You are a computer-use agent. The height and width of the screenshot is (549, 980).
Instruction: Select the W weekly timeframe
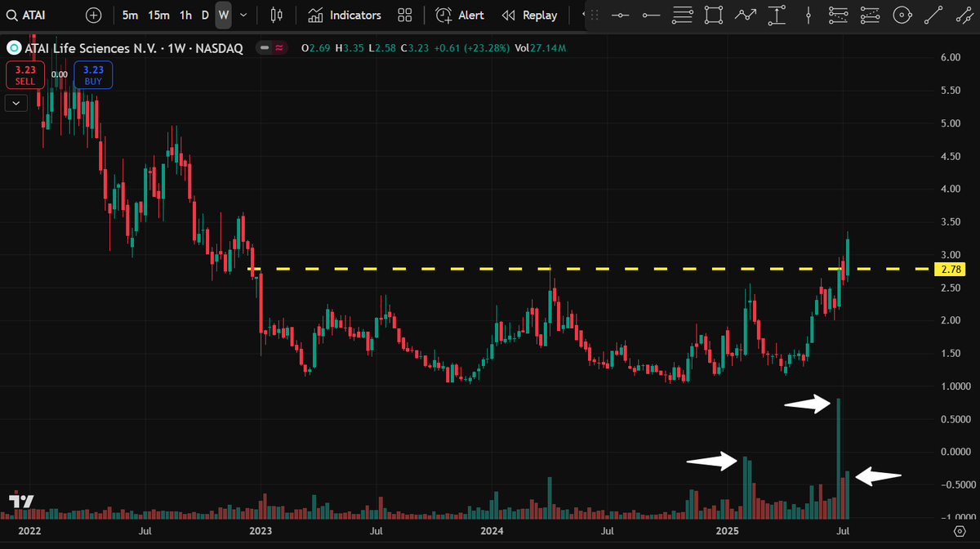pos(224,15)
